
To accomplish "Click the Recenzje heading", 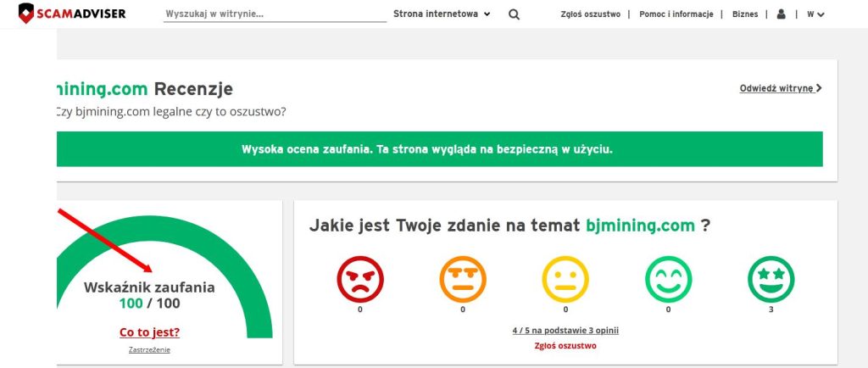I will 193,88.
